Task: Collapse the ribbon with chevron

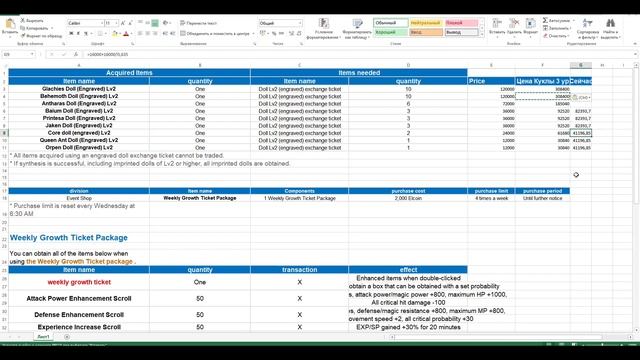Action: click(x=635, y=44)
